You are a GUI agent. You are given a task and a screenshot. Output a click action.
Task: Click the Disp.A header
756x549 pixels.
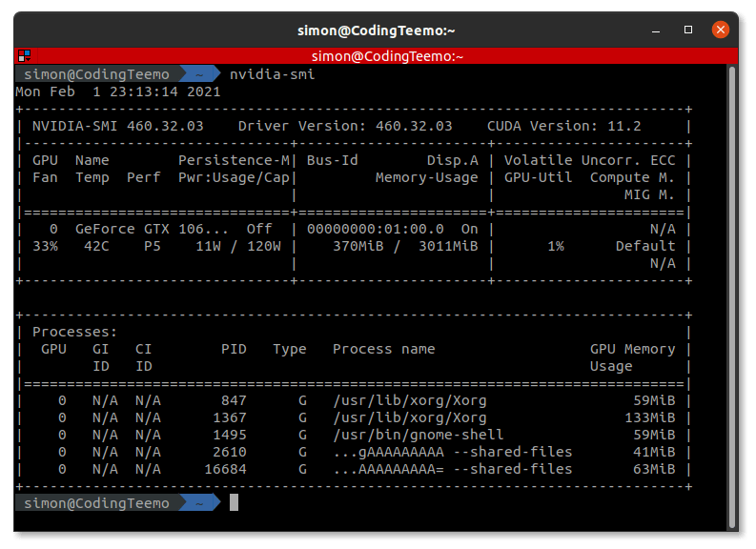click(452, 160)
